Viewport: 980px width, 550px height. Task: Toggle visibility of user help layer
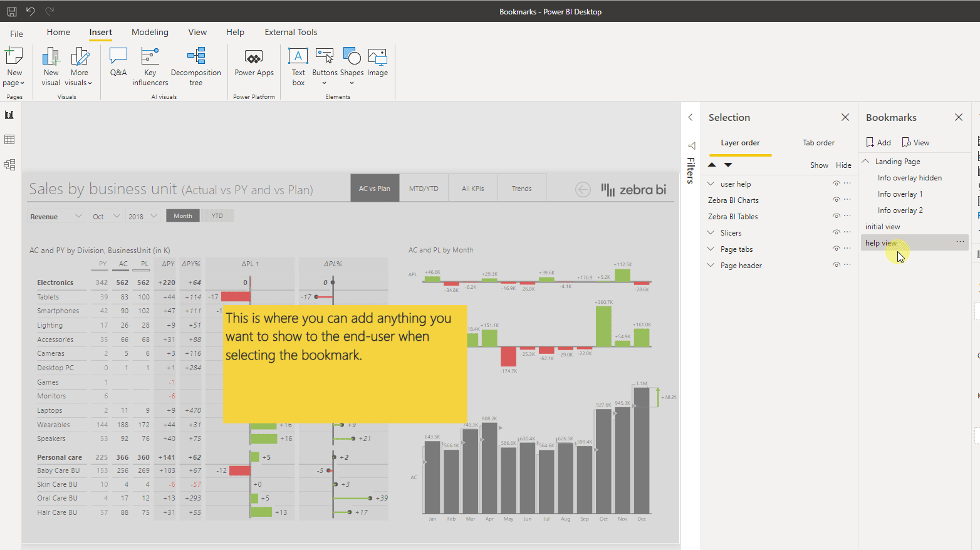click(x=836, y=184)
